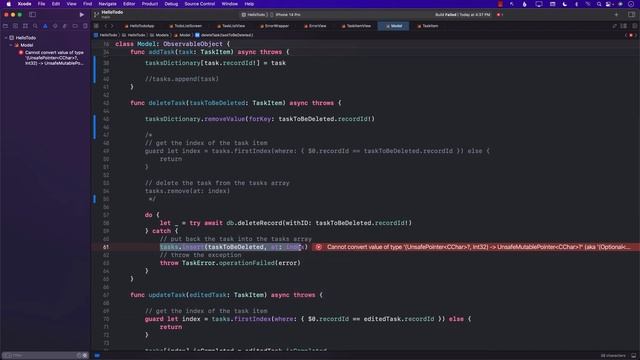
Task: Switch to the TaskItem tab
Action: (428, 26)
